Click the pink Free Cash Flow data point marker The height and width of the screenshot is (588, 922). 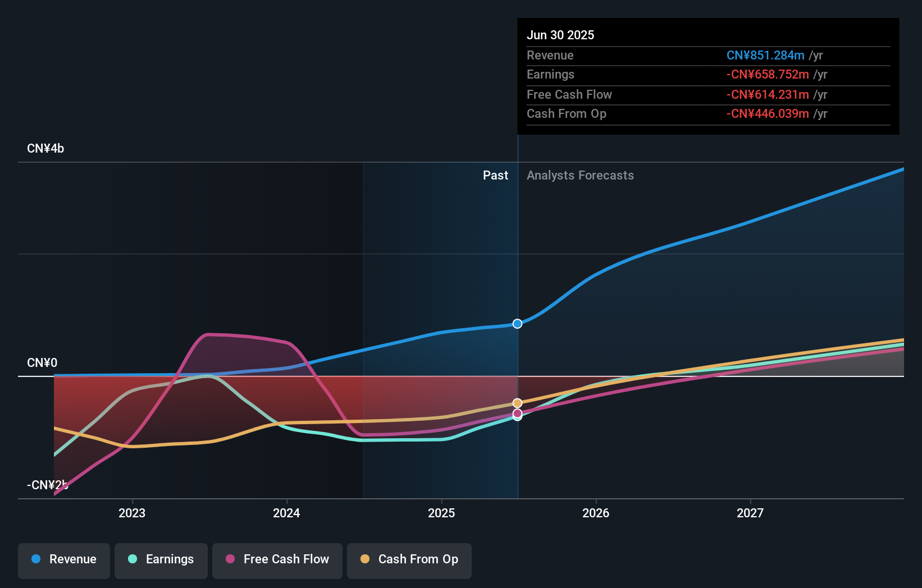(x=517, y=413)
